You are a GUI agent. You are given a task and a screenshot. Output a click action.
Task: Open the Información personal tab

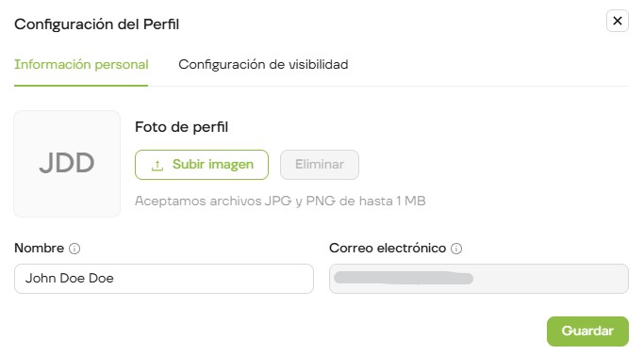coord(81,64)
